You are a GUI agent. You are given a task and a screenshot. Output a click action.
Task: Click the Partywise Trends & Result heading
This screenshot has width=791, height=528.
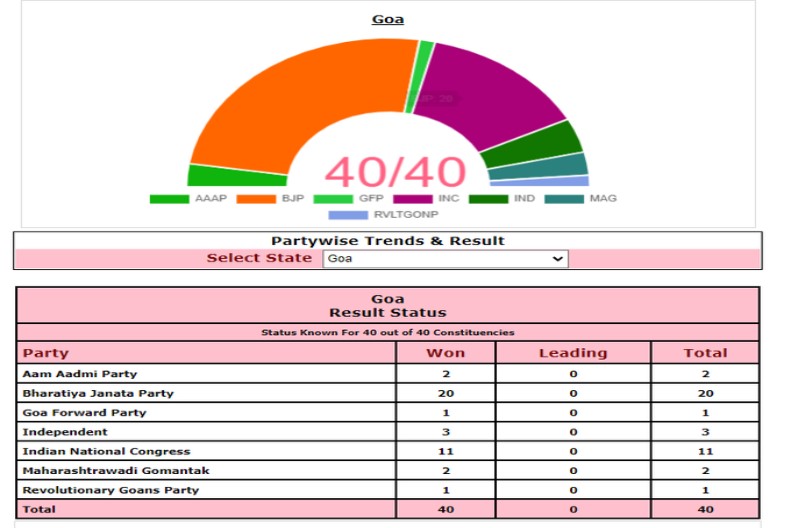click(388, 241)
